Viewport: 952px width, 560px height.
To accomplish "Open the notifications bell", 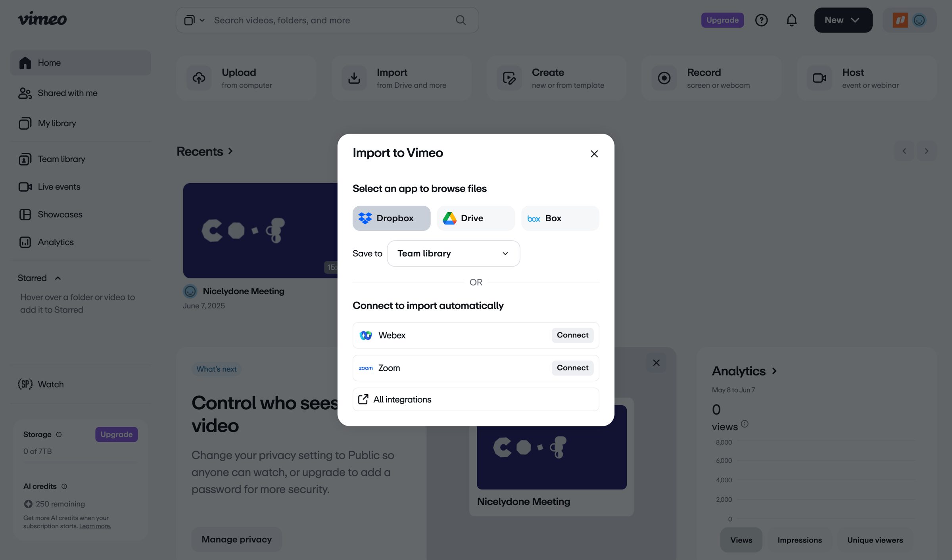I will 791,20.
